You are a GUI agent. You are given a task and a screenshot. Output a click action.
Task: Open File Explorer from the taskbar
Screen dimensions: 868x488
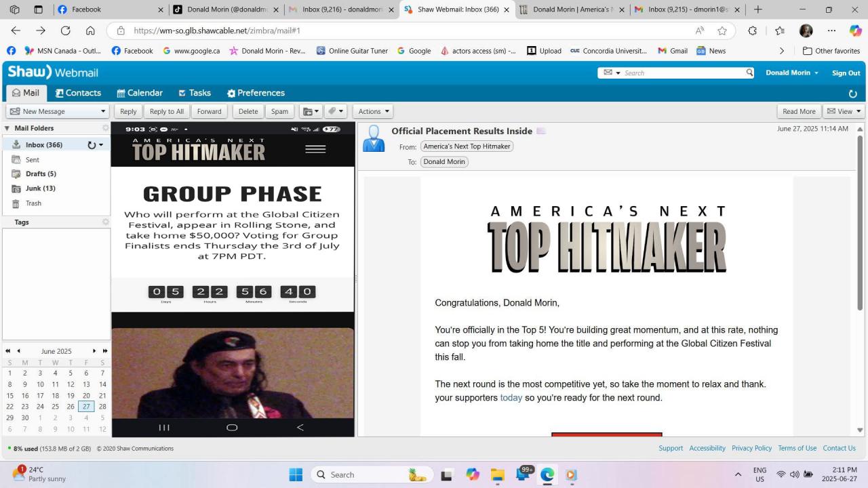click(497, 474)
